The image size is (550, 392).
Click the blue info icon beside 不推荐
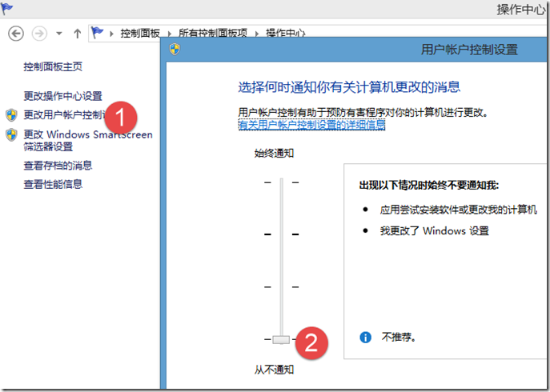coord(366,338)
